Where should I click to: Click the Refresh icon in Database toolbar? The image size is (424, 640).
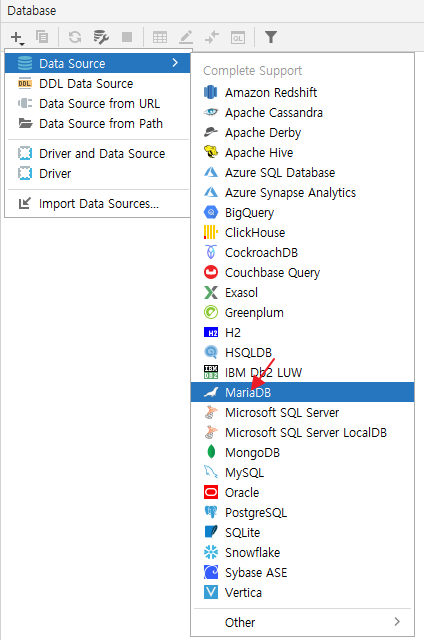75,37
